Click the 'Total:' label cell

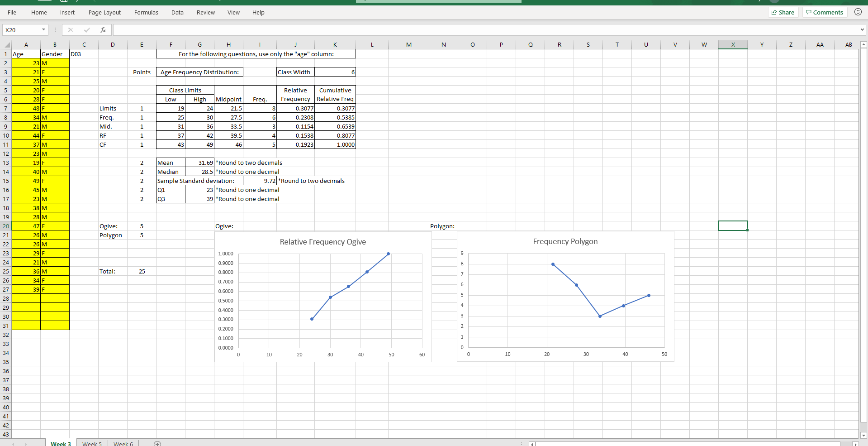point(113,271)
